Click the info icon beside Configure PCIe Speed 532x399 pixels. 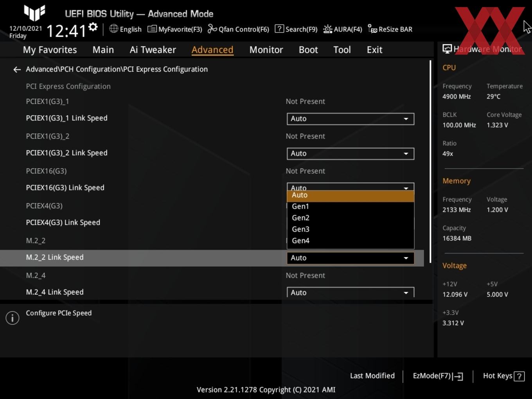click(x=13, y=318)
